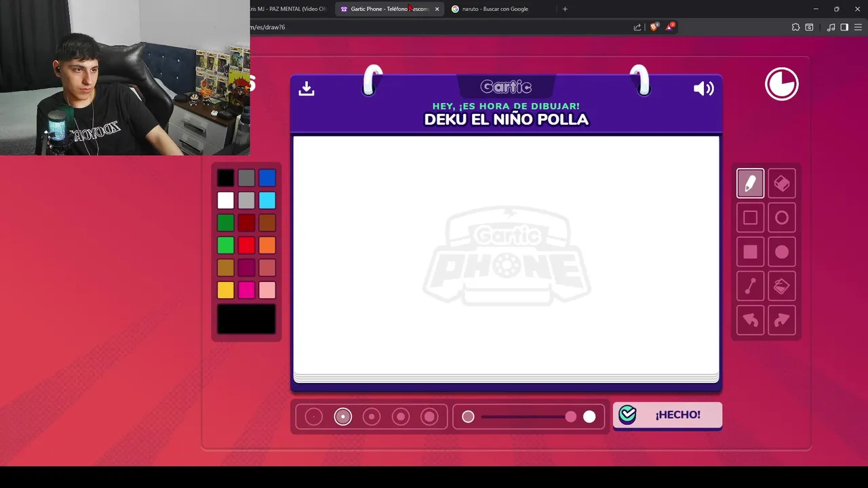Set opacity to maximum via white circle
The height and width of the screenshot is (488, 868).
tap(589, 417)
